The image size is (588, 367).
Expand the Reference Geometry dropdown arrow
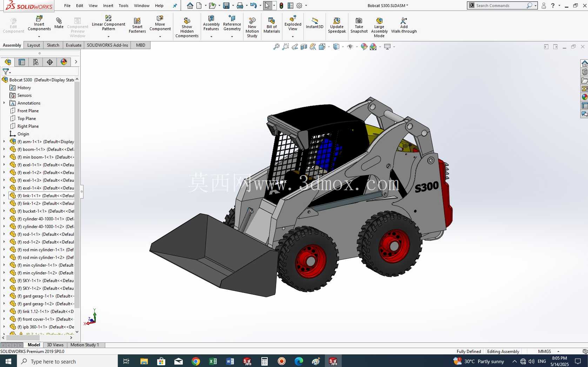coord(232,36)
